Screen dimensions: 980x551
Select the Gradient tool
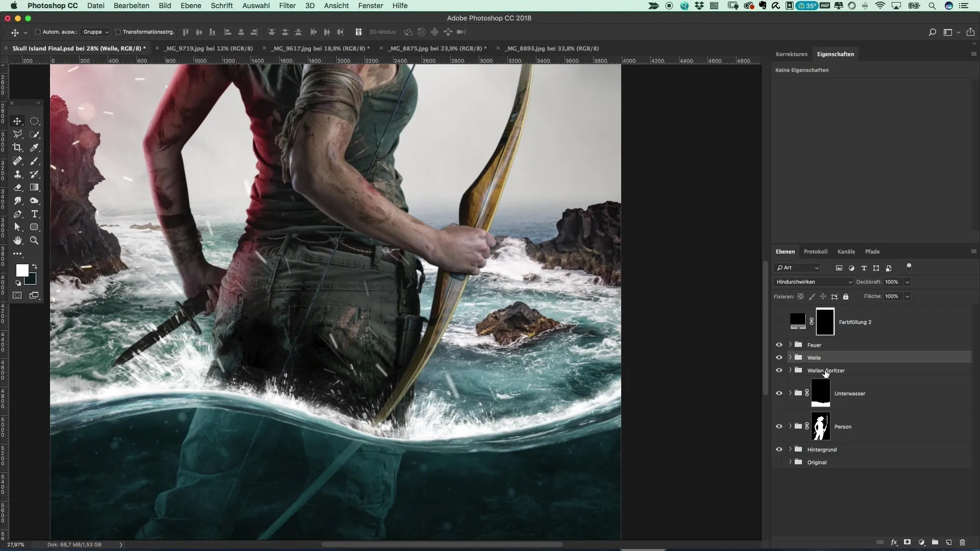point(34,187)
